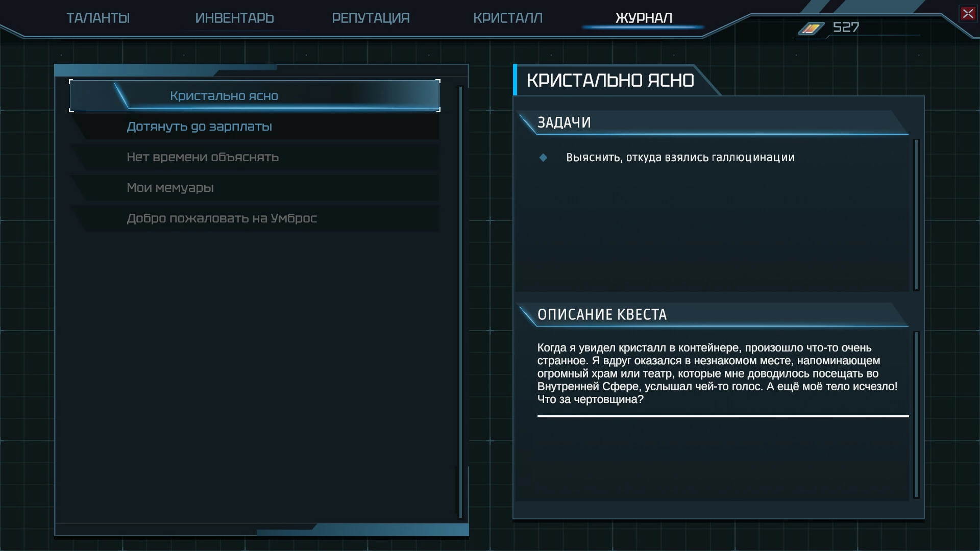
Task: Click the ЗАДАЧИ panel scrollbar
Action: coord(916,215)
